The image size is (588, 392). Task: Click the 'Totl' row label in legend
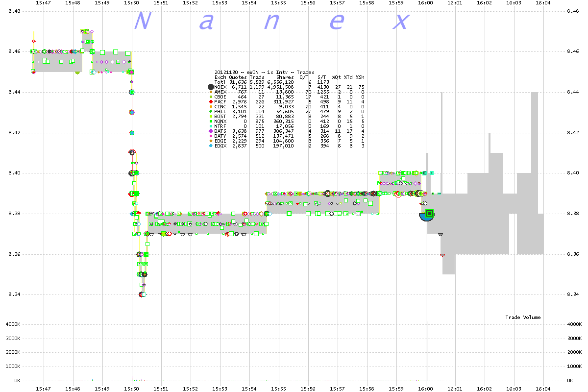pos(220,82)
